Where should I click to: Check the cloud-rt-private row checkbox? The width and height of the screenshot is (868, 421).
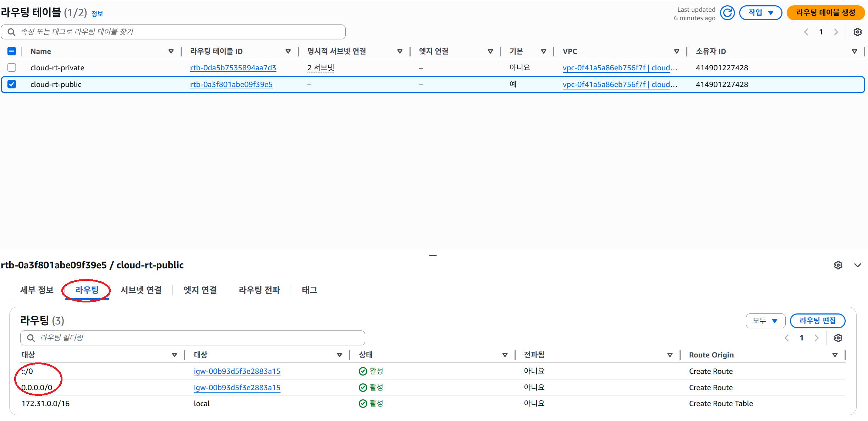tap(12, 67)
